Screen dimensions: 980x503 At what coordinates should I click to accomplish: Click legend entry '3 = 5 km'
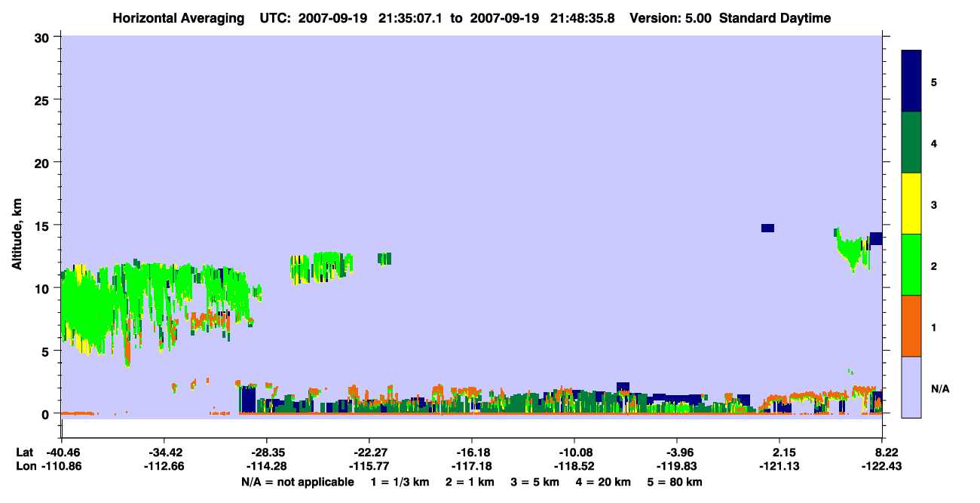(535, 482)
